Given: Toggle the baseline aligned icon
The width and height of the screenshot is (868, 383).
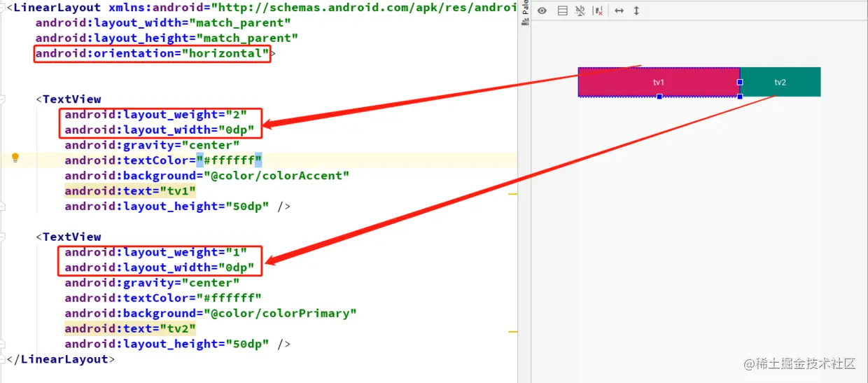Looking at the screenshot, I should (x=580, y=11).
